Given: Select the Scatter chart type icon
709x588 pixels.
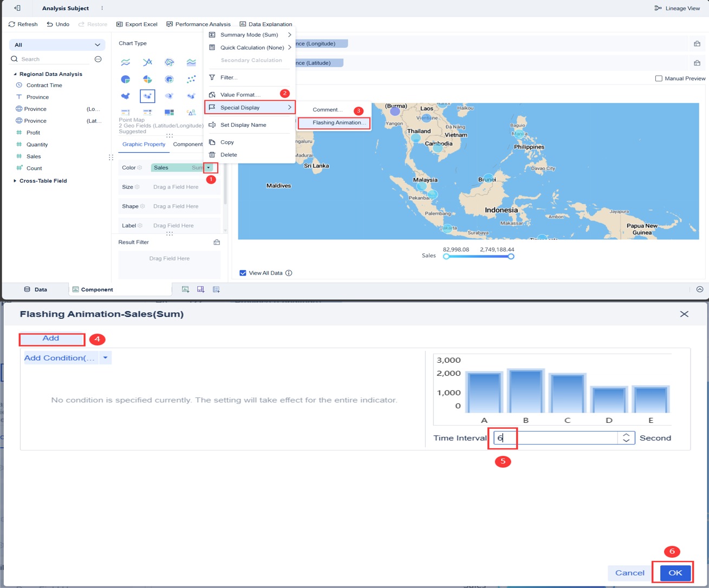Looking at the screenshot, I should coord(191,79).
